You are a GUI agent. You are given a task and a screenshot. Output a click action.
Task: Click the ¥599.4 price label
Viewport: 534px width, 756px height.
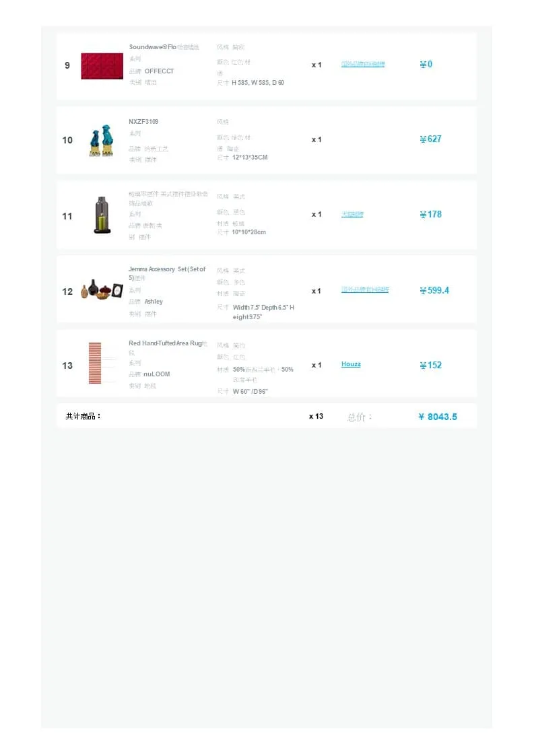(434, 291)
